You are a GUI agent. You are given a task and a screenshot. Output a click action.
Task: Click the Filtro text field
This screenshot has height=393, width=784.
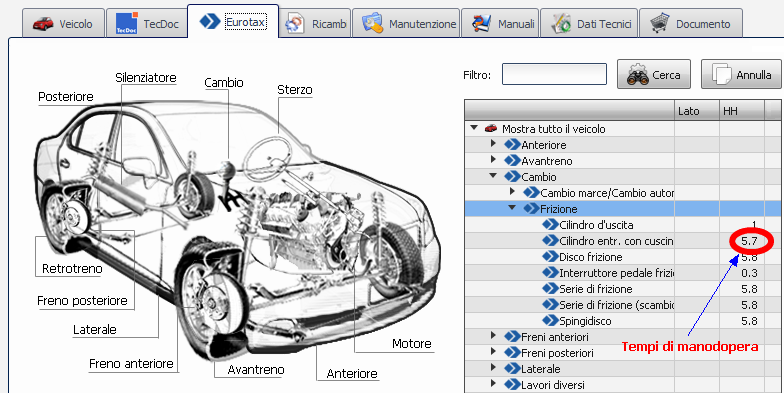pyautogui.click(x=554, y=74)
